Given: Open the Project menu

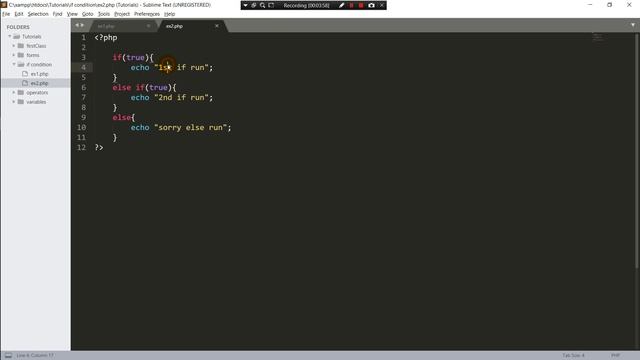Looking at the screenshot, I should 122,14.
